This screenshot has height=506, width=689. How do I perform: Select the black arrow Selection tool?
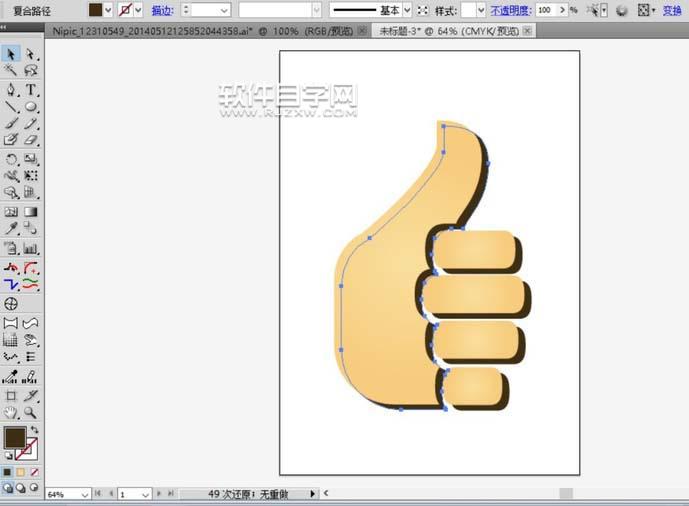tap(11, 54)
